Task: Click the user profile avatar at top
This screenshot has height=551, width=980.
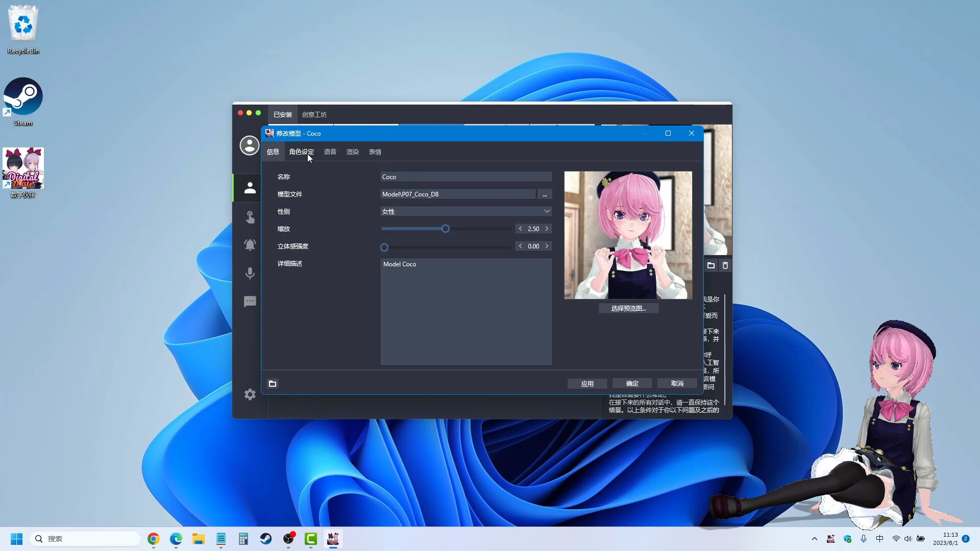Action: point(250,145)
